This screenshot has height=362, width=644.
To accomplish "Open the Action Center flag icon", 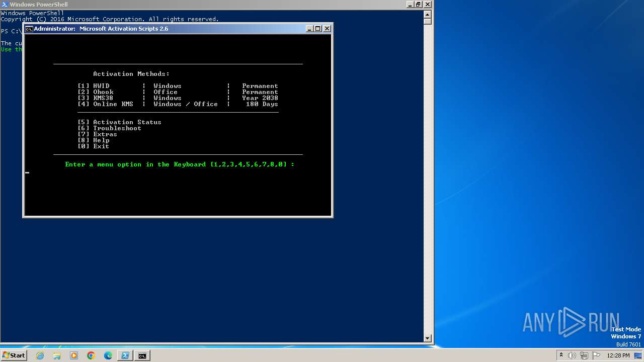I will pyautogui.click(x=596, y=355).
